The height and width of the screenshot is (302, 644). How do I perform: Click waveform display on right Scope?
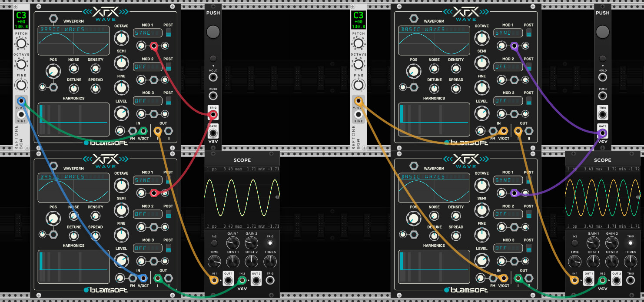pos(602,198)
